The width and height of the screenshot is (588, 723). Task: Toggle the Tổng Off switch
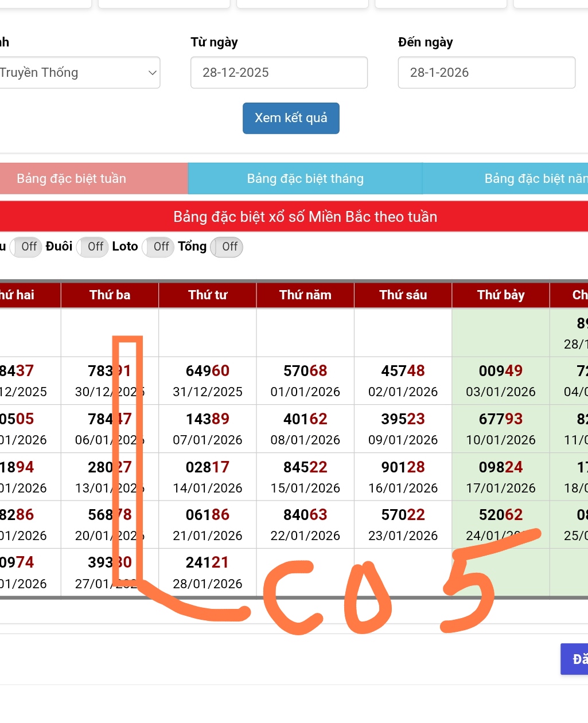(227, 247)
